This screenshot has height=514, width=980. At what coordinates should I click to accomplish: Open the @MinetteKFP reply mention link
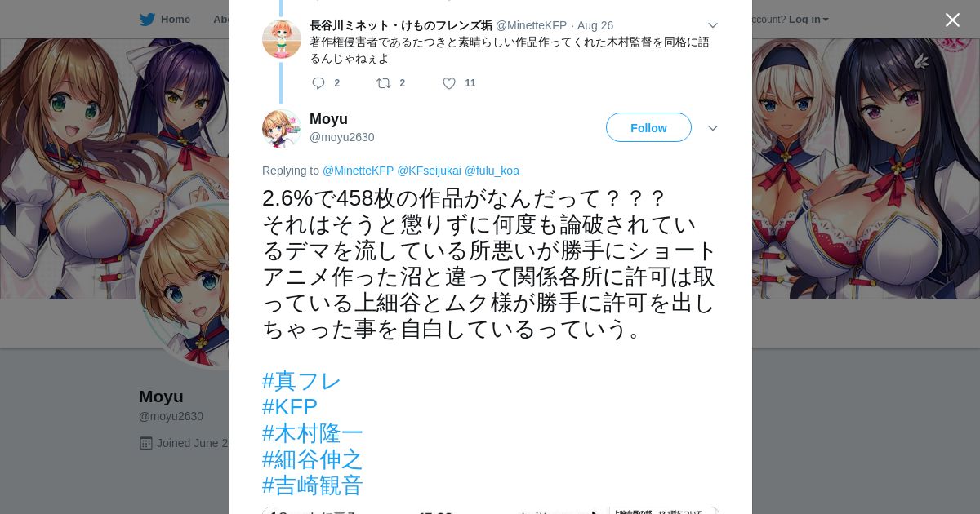tap(359, 171)
